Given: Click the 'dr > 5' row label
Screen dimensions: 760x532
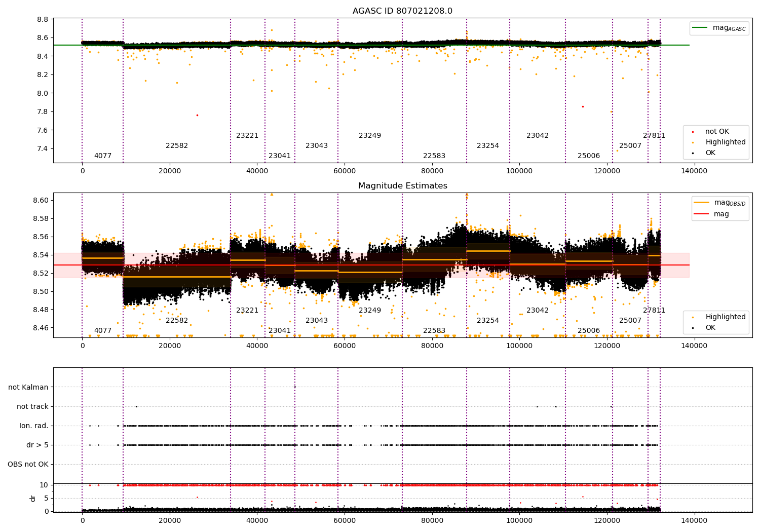Looking at the screenshot, I should pyautogui.click(x=37, y=445).
